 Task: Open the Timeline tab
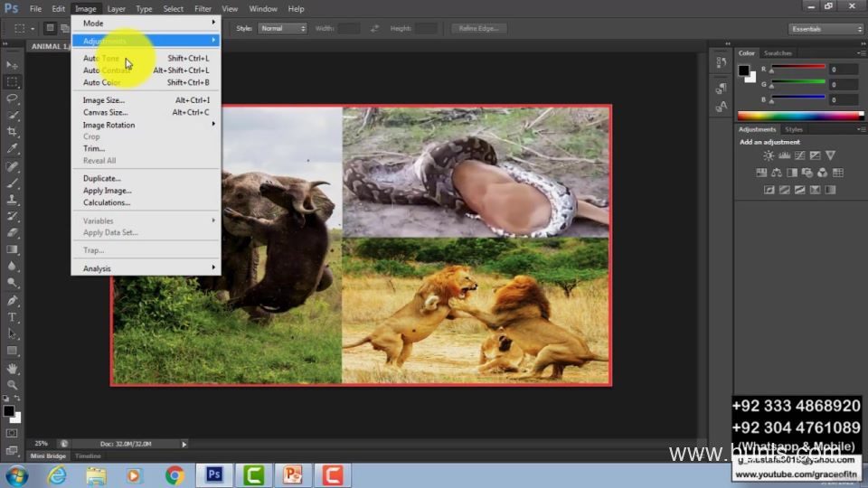click(x=88, y=455)
